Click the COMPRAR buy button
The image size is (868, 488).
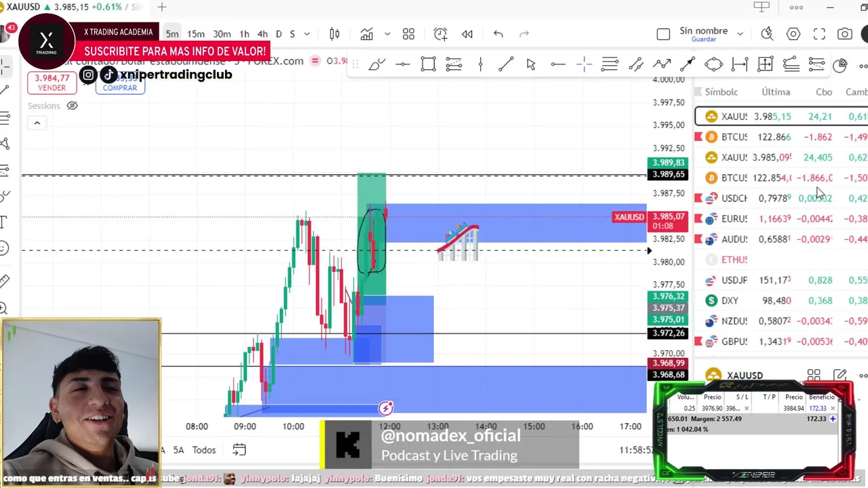click(x=120, y=83)
